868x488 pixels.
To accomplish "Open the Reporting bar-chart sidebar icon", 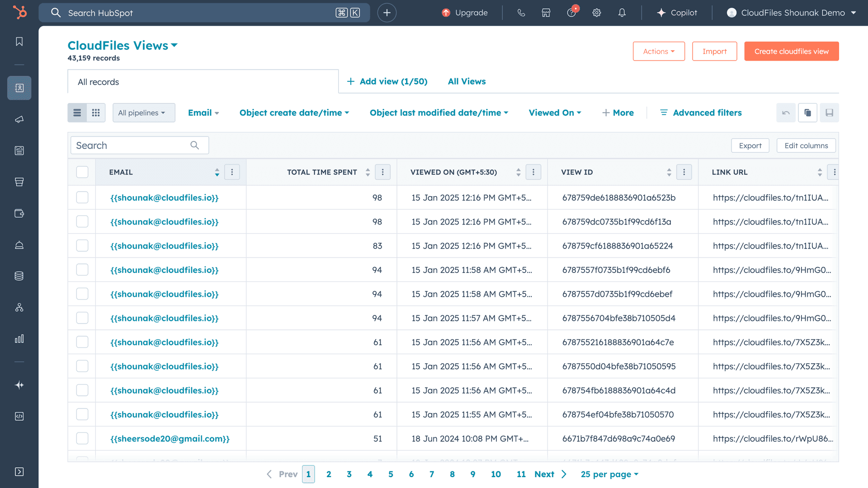I will (x=19, y=339).
